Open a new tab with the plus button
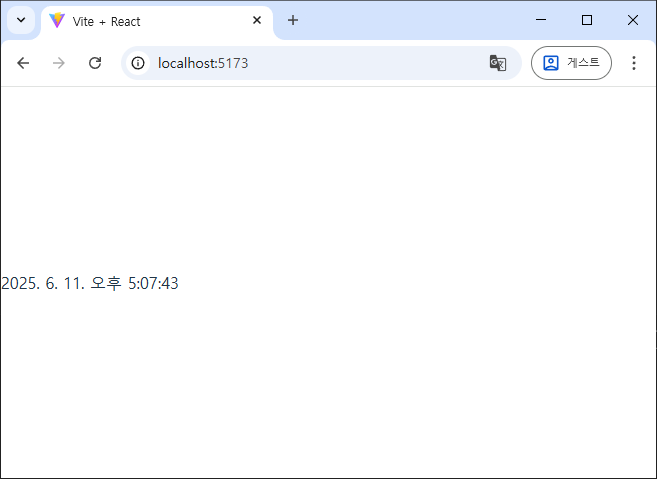This screenshot has width=657, height=479. pyautogui.click(x=293, y=20)
